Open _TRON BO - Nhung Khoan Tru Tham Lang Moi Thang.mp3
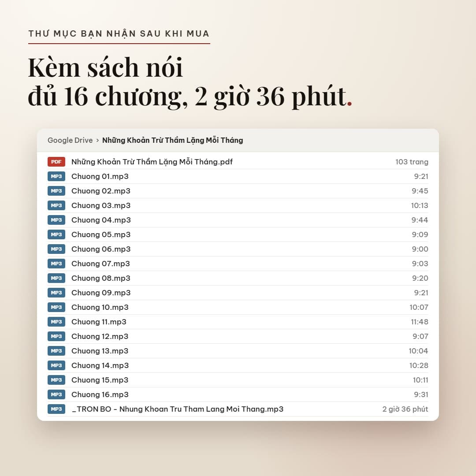The image size is (476, 476). (177, 409)
